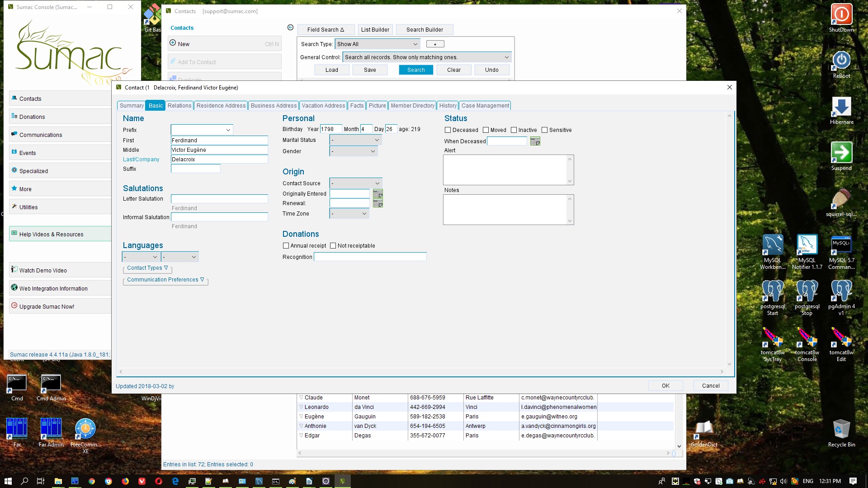Click the Contacts sidebar icon in Sumac Console
Image resolution: width=868 pixels, height=488 pixels.
[x=14, y=98]
